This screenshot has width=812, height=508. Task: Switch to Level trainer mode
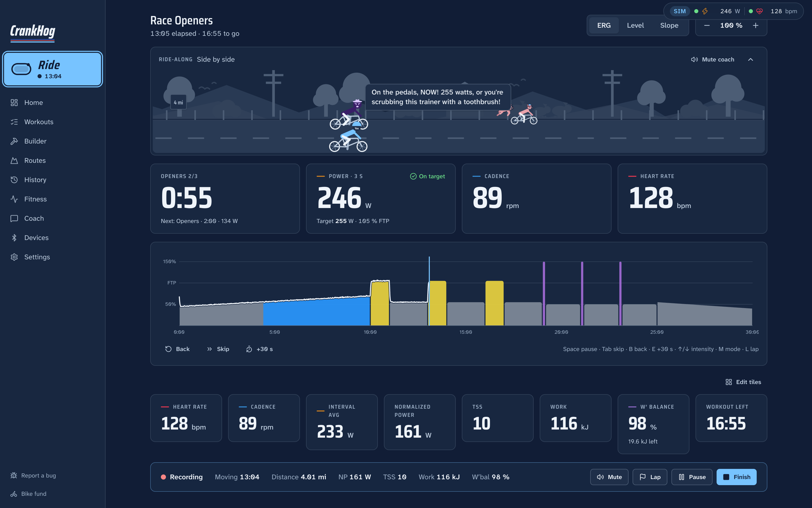(635, 26)
